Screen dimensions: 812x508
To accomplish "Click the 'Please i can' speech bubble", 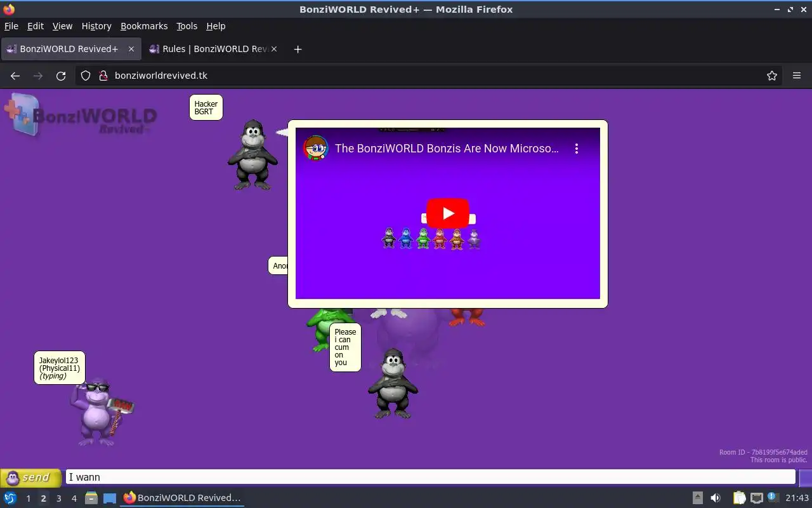I will click(x=345, y=347).
